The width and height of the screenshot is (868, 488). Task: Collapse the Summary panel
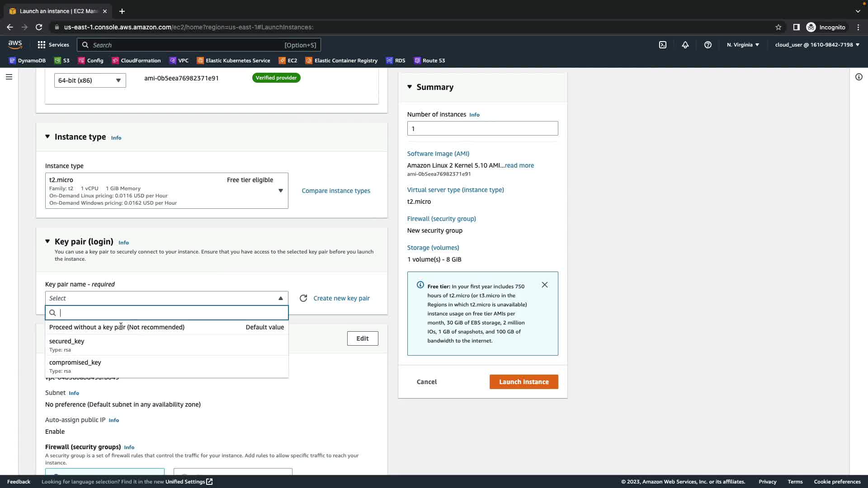[410, 87]
